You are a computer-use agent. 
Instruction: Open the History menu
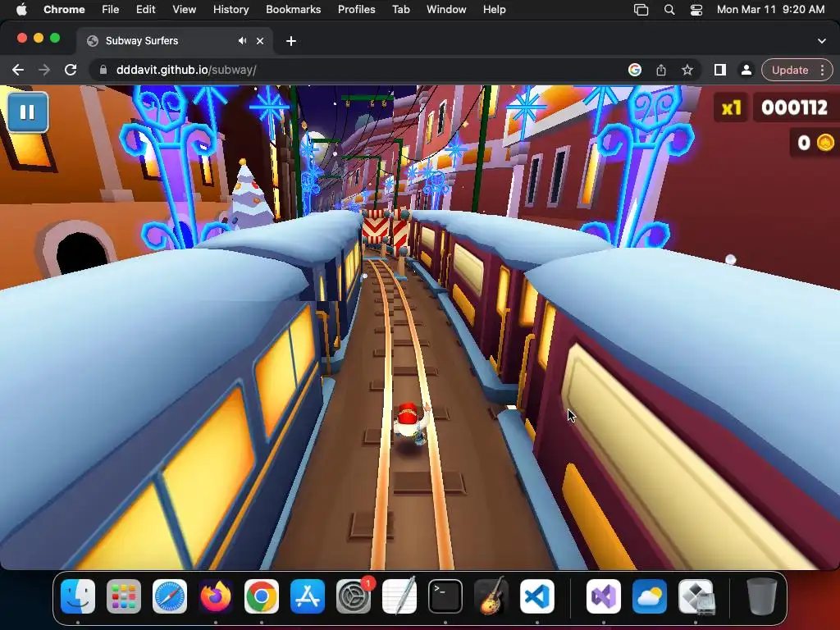[x=231, y=9]
